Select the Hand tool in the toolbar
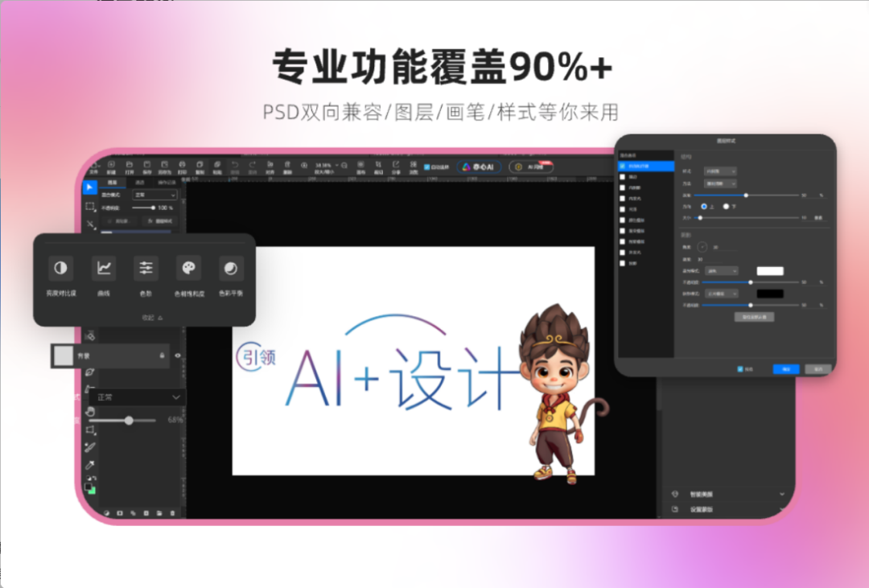This screenshot has height=588, width=869. tap(90, 412)
